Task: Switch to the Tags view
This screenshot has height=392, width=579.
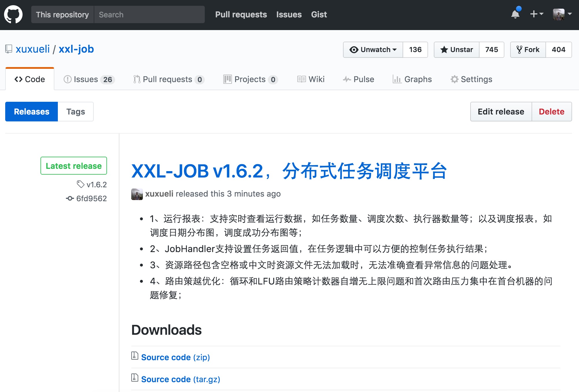Action: 75,112
